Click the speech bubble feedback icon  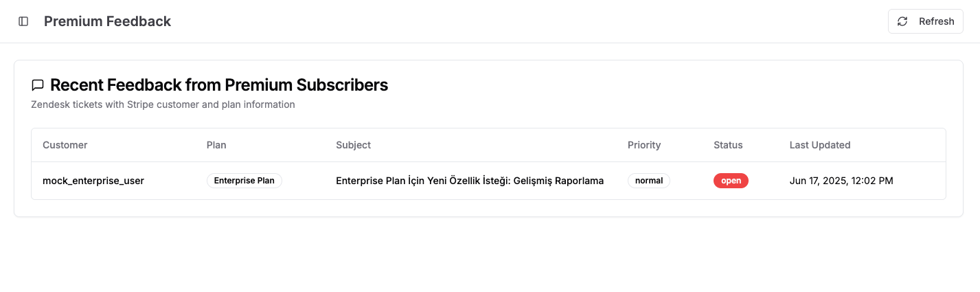point(38,85)
